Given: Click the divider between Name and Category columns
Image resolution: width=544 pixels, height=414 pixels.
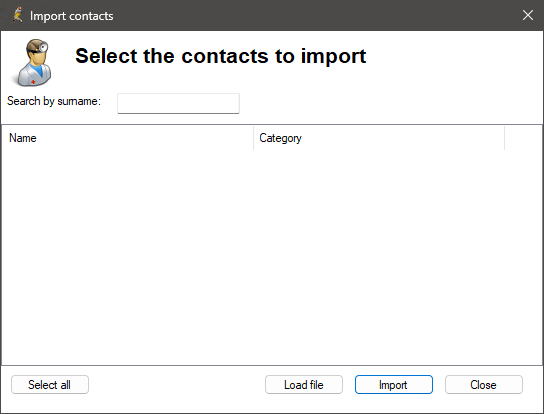Looking at the screenshot, I should [x=254, y=138].
